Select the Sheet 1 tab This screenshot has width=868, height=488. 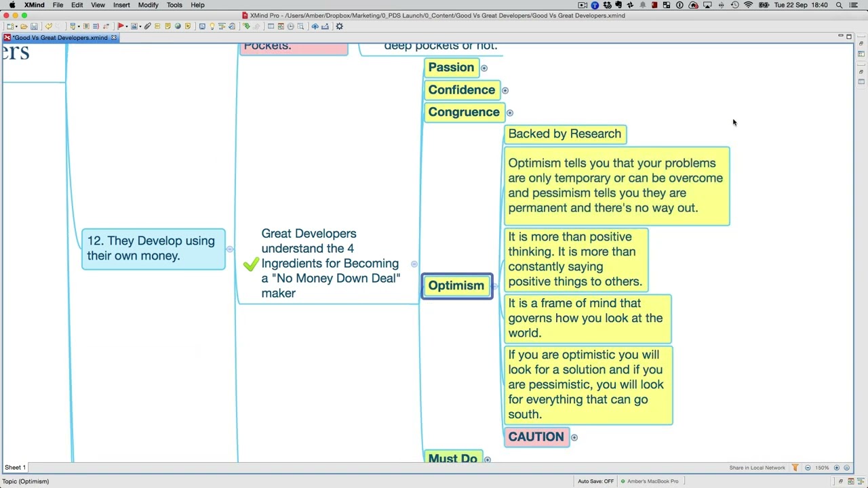click(x=15, y=468)
